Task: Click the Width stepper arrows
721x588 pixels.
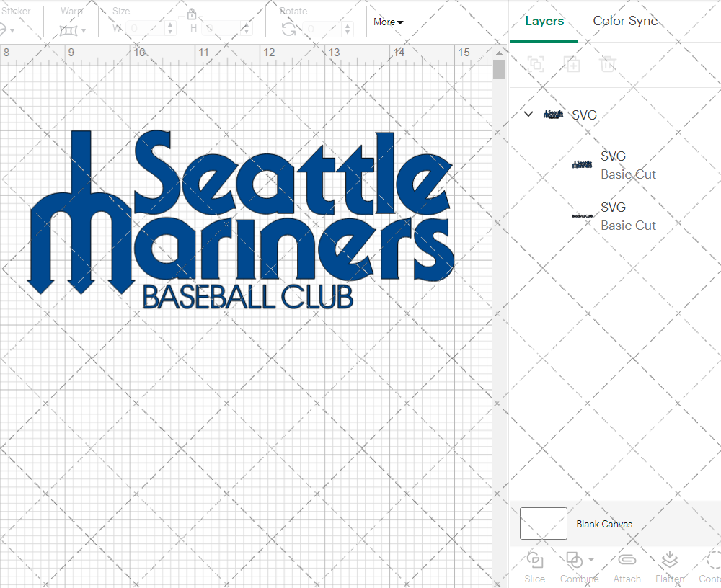Action: click(170, 29)
